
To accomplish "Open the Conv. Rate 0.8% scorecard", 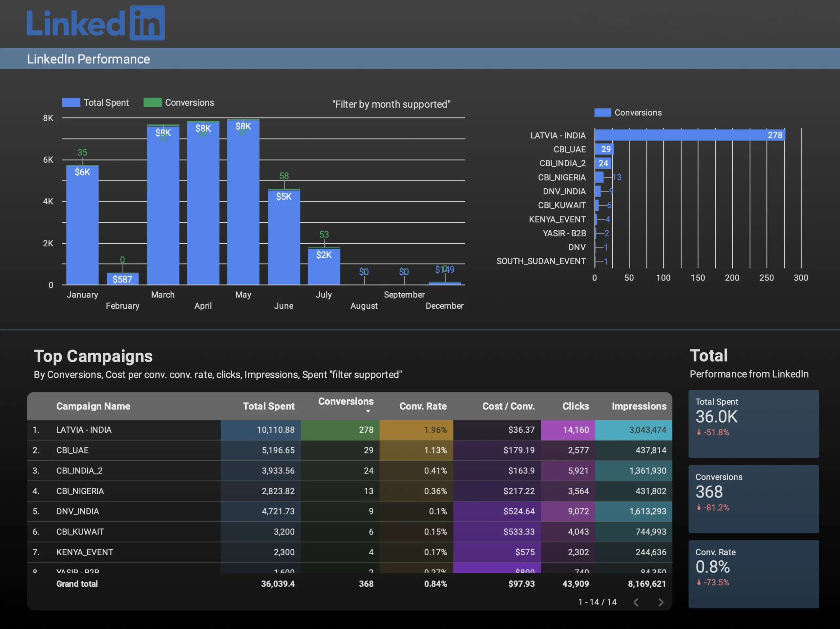I will pyautogui.click(x=753, y=574).
